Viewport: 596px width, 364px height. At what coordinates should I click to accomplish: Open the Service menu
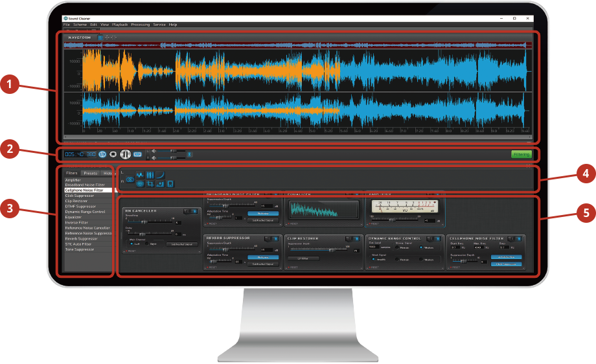159,25
